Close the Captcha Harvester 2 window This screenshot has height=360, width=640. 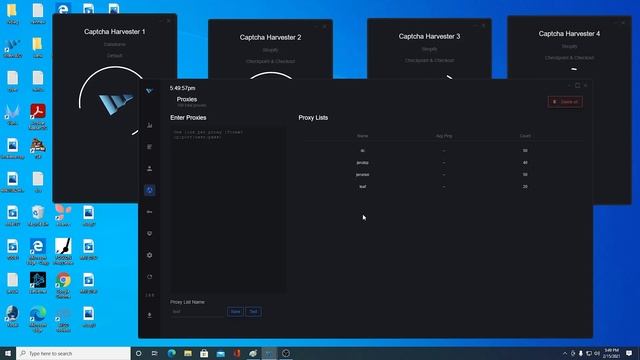[x=324, y=26]
